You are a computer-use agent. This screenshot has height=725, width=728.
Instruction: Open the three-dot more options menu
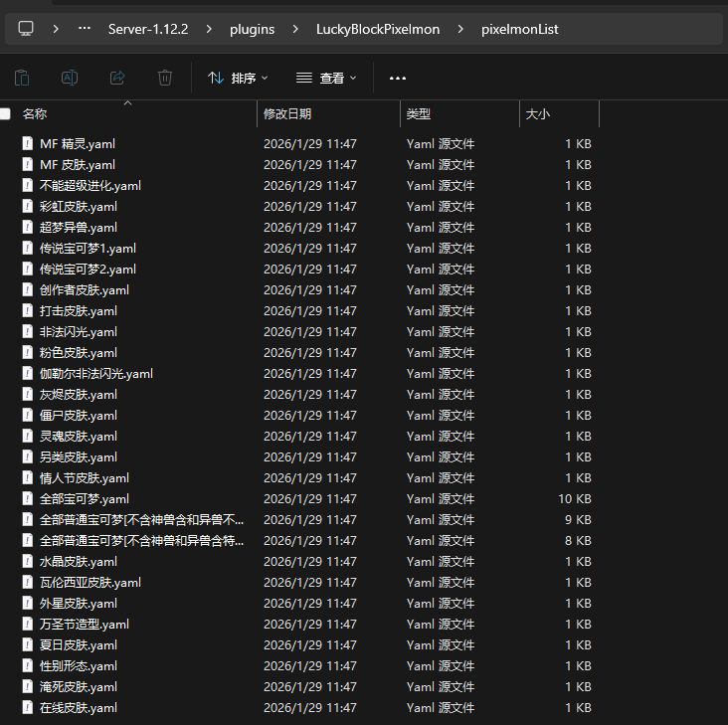click(398, 78)
